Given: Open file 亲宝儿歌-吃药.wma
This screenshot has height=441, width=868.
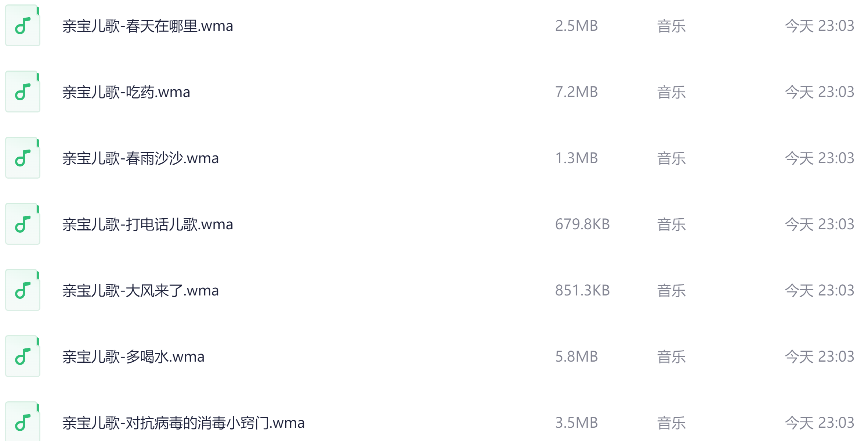Looking at the screenshot, I should click(x=126, y=92).
